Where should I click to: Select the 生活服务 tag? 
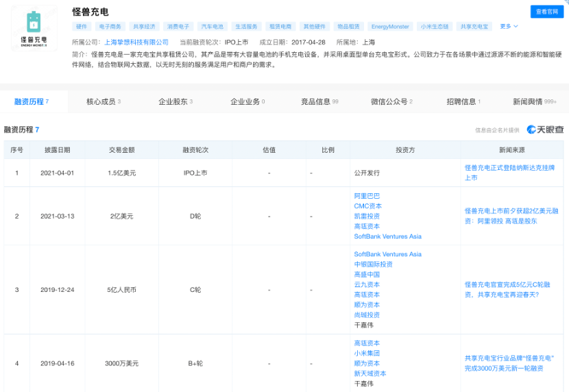[246, 27]
